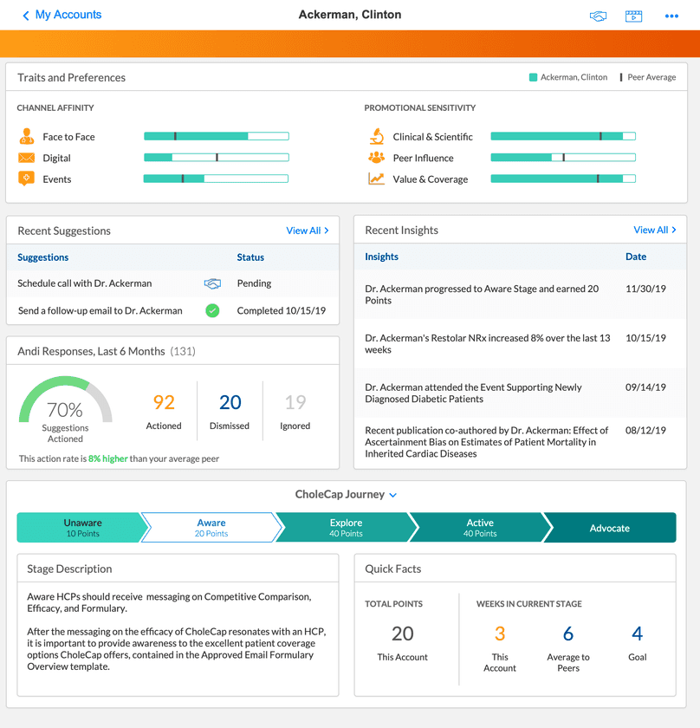
Task: Click the handshake icon in top header
Action: click(598, 16)
